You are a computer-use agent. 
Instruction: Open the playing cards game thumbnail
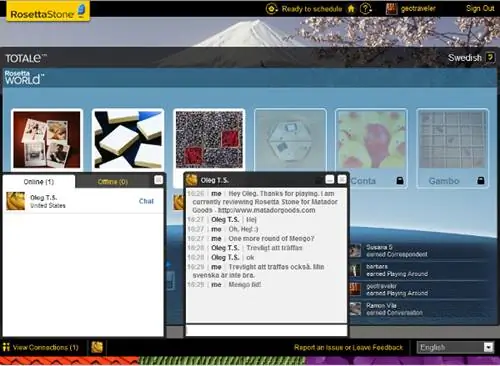(x=47, y=140)
